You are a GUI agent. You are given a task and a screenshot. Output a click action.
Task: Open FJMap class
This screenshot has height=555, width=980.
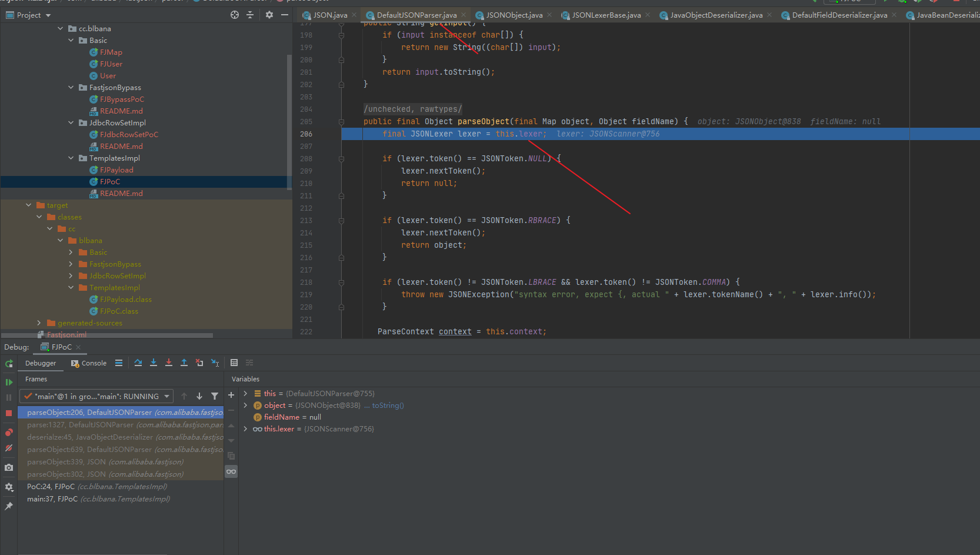(x=111, y=52)
